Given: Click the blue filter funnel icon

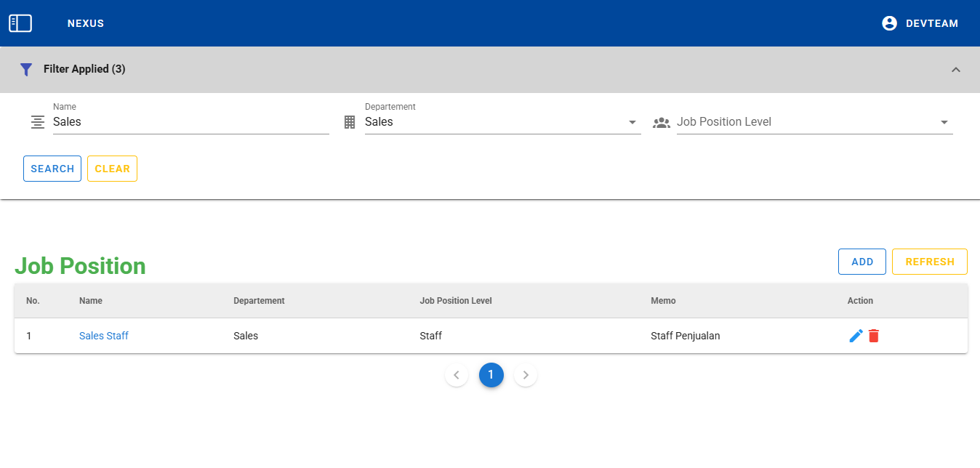Looking at the screenshot, I should click(26, 70).
